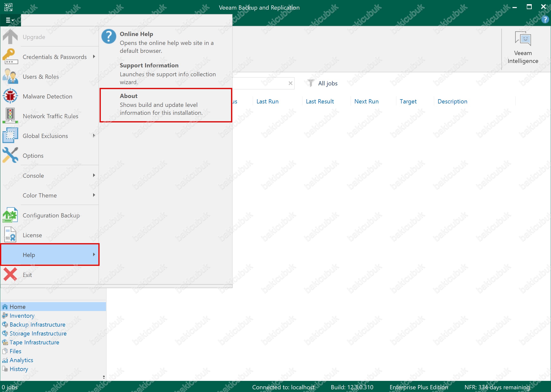Click the History icon in navigation pane

click(x=5, y=369)
